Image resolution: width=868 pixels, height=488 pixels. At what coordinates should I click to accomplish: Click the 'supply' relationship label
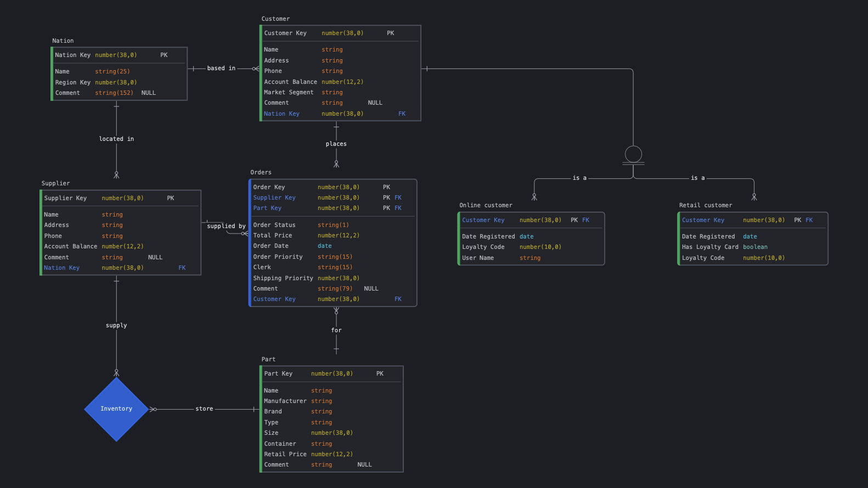pos(116,326)
